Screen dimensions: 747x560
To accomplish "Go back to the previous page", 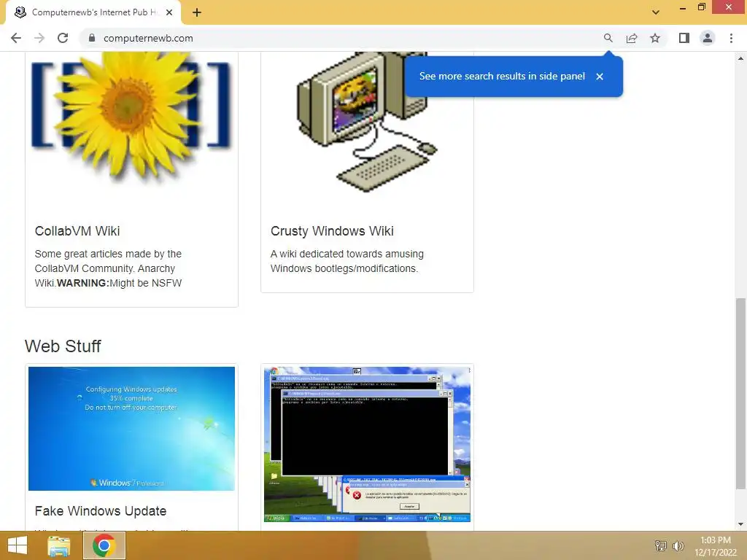I will pyautogui.click(x=16, y=38).
